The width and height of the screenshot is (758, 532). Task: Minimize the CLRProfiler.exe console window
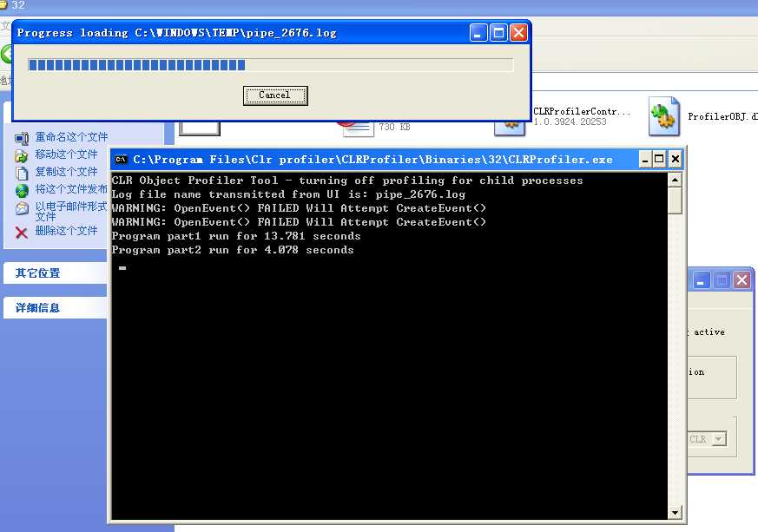click(x=645, y=159)
